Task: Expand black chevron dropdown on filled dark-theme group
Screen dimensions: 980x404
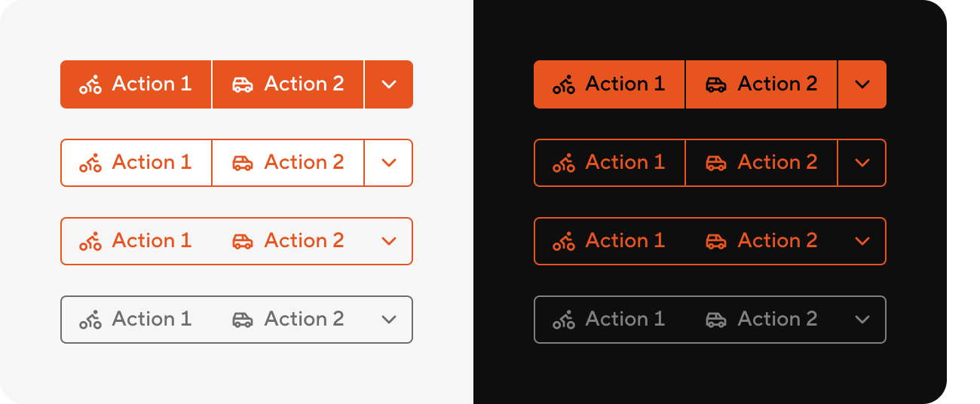Action: (862, 84)
